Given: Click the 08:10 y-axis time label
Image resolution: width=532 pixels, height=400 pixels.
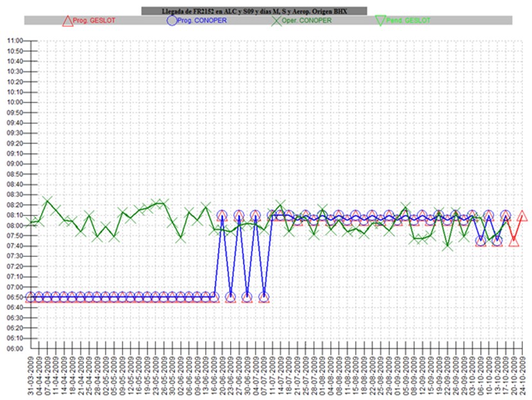Looking at the screenshot, I should click(14, 215).
